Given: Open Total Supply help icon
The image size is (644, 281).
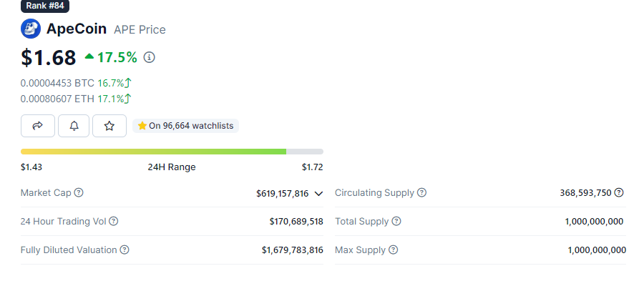Looking at the screenshot, I should pyautogui.click(x=396, y=221).
